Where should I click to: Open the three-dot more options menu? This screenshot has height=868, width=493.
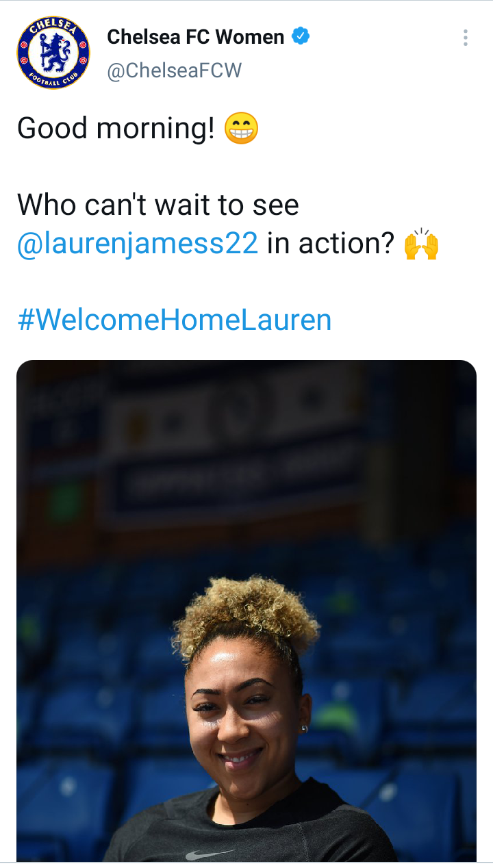(x=466, y=38)
